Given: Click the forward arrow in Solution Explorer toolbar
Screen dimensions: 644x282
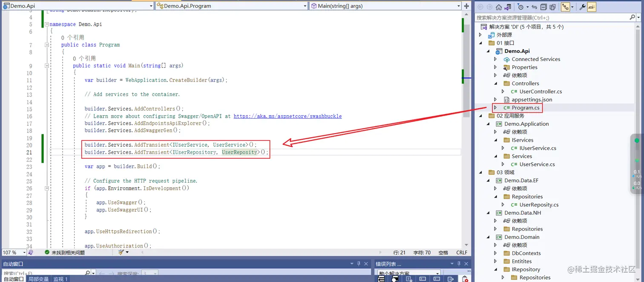Looking at the screenshot, I should click(x=489, y=7).
